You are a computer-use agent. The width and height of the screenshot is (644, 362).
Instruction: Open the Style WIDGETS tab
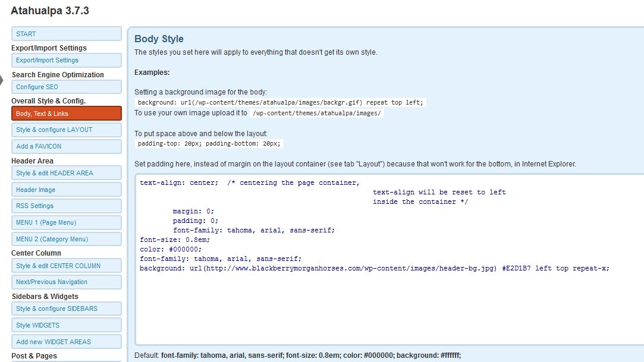(67, 325)
